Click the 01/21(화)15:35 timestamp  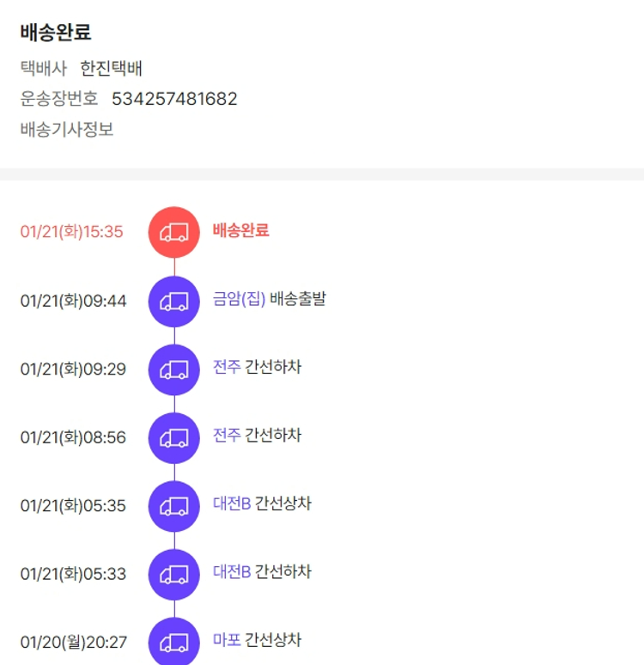[72, 232]
